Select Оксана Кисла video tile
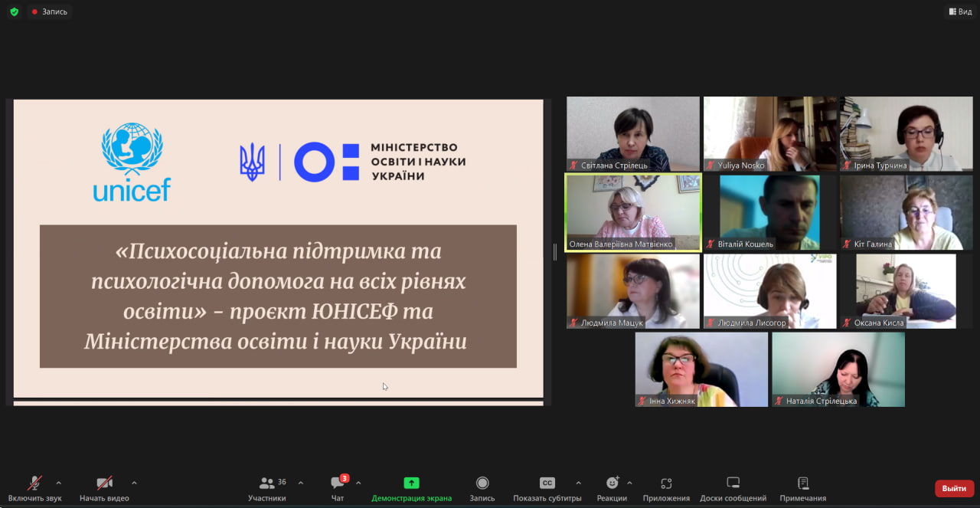This screenshot has height=508, width=980. [906, 291]
